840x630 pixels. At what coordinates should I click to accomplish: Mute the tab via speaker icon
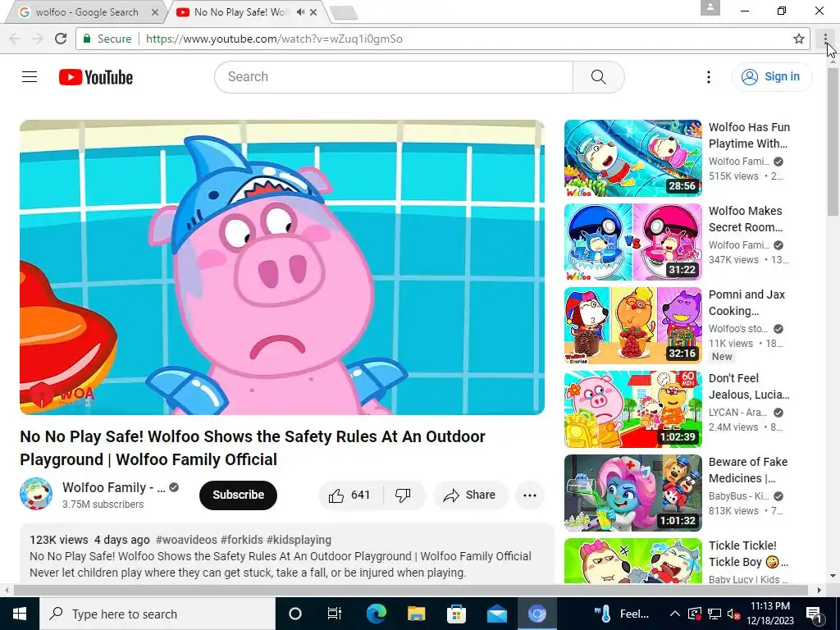click(x=300, y=11)
